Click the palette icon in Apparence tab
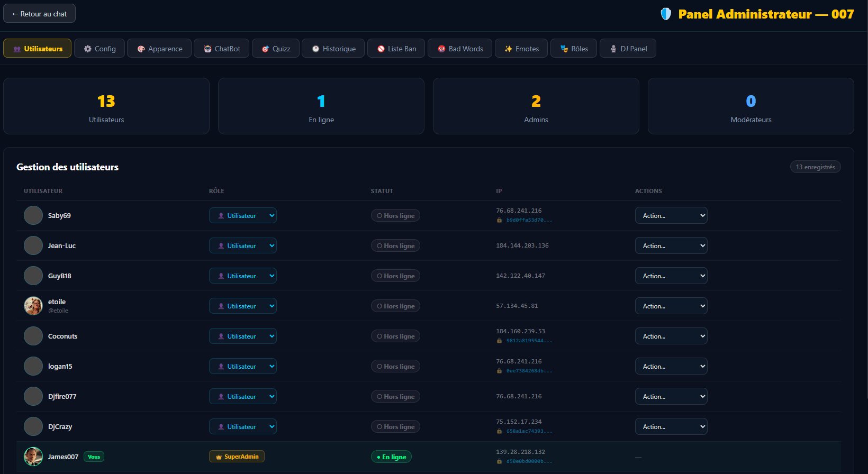The width and height of the screenshot is (868, 474). tap(141, 49)
